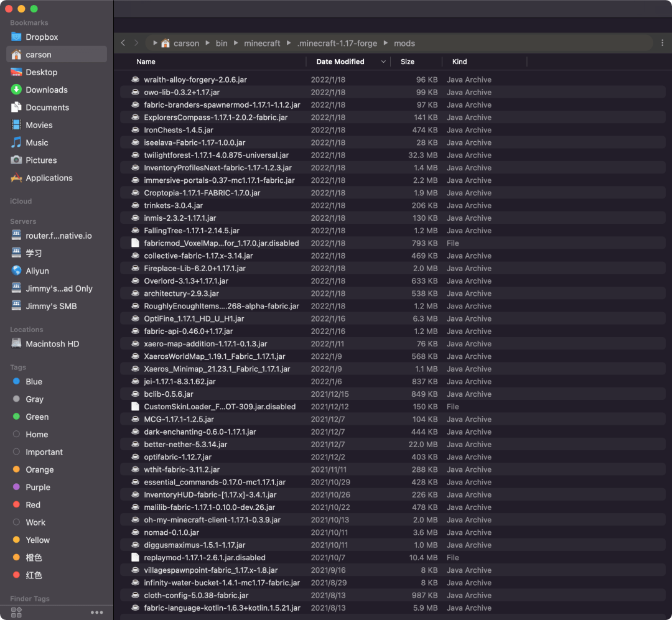The width and height of the screenshot is (672, 620).
Task: Click the home icon in the path bar
Action: click(x=166, y=44)
